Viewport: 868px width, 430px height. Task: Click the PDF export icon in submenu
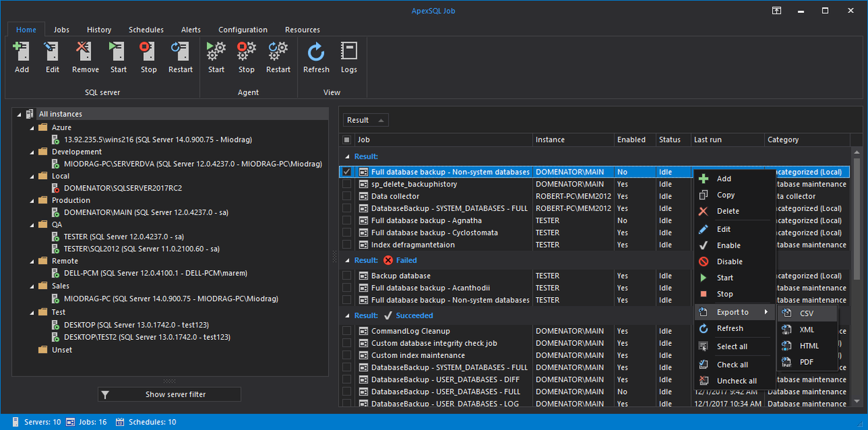[x=787, y=362]
